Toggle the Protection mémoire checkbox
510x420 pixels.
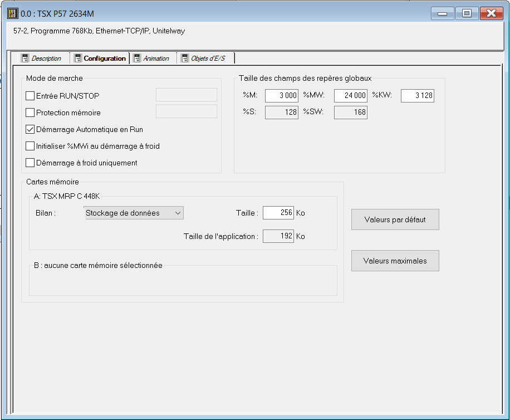click(30, 113)
